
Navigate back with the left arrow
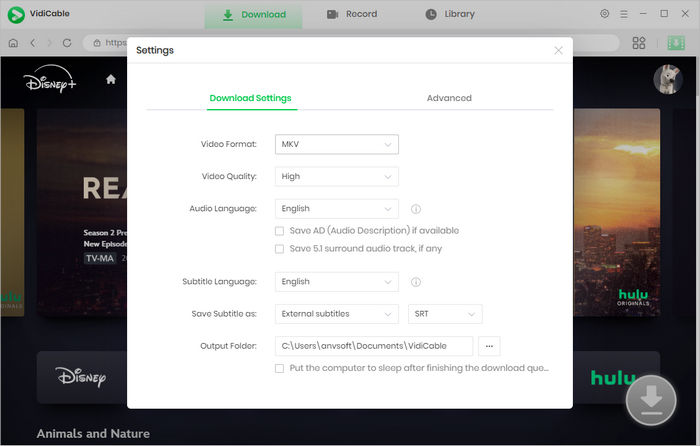33,43
